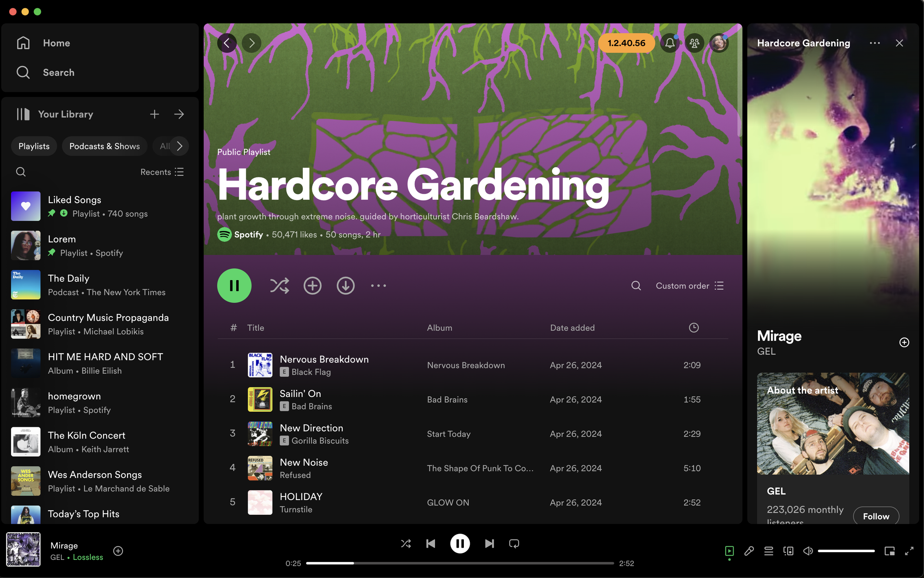This screenshot has height=578, width=924.
Task: Open HIT ME HARD AND SOFT album
Action: click(100, 363)
